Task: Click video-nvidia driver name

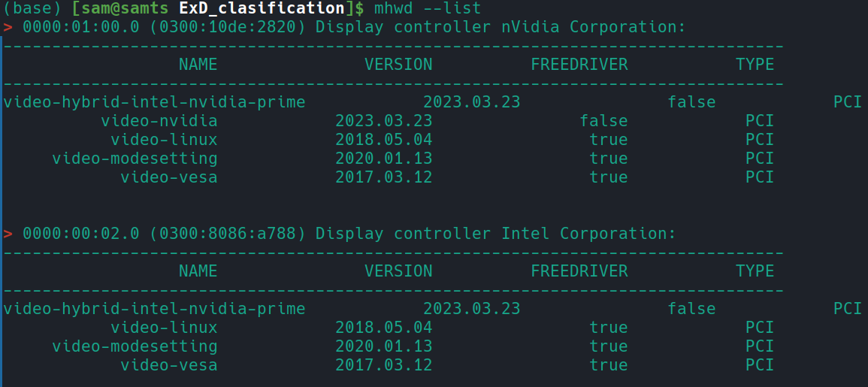Action: pos(159,121)
